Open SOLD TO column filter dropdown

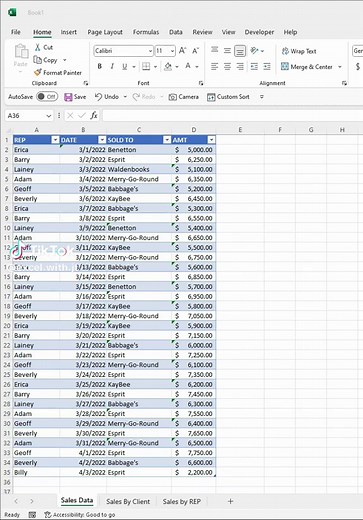167,140
